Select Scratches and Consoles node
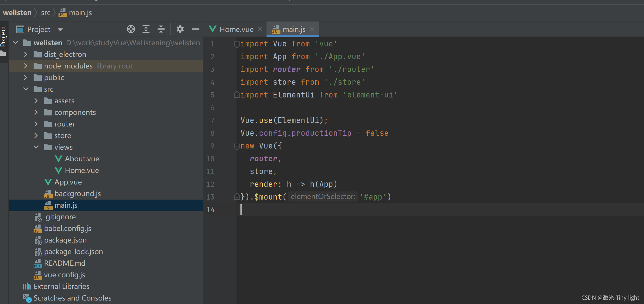Viewport: 644px width, 304px height. (72, 298)
